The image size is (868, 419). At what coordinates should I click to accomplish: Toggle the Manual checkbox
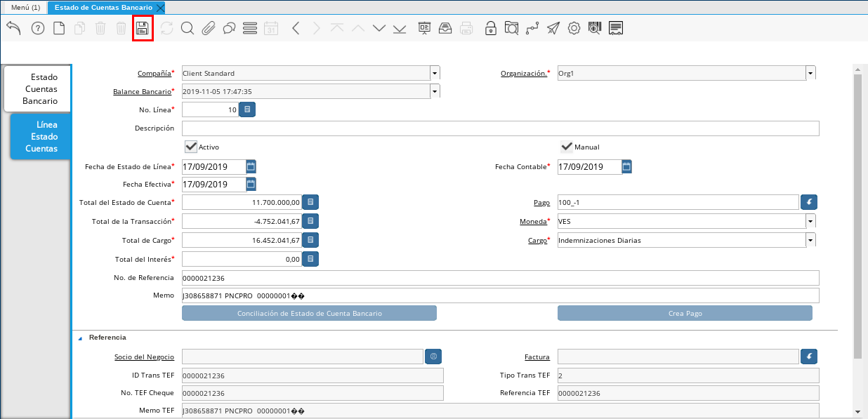tap(566, 147)
